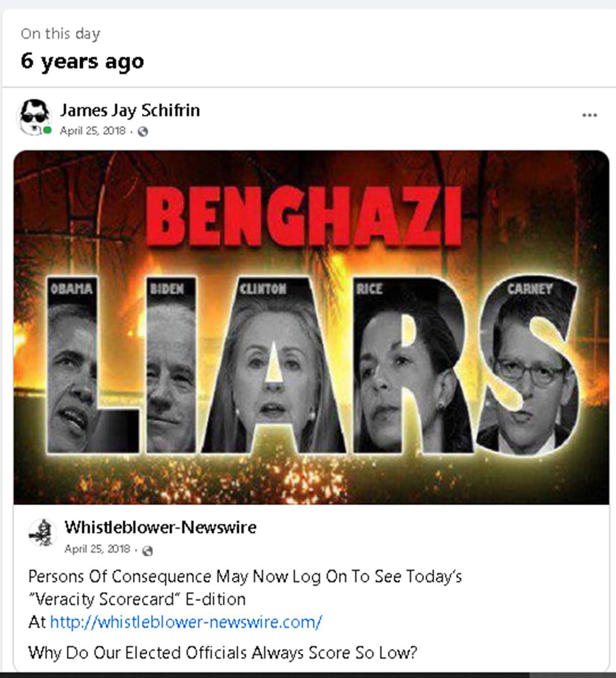Open the Whistleblower-Newswire page name
The height and width of the screenshot is (678, 616).
pyautogui.click(x=161, y=527)
